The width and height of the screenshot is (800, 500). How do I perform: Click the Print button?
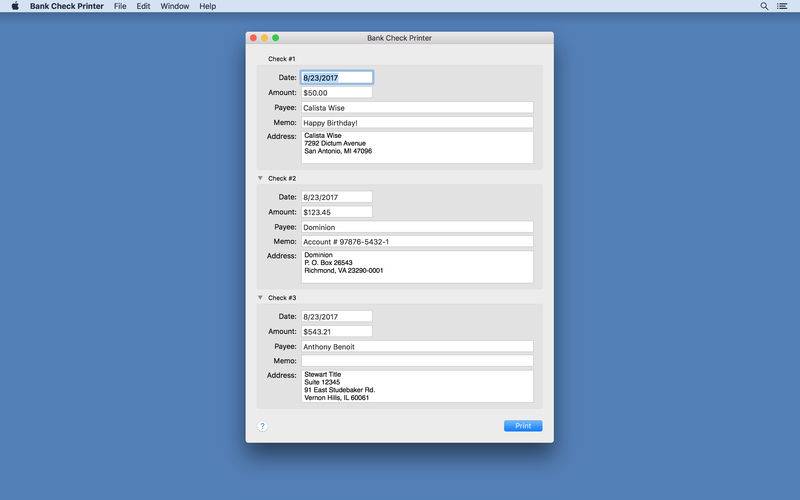click(x=523, y=426)
